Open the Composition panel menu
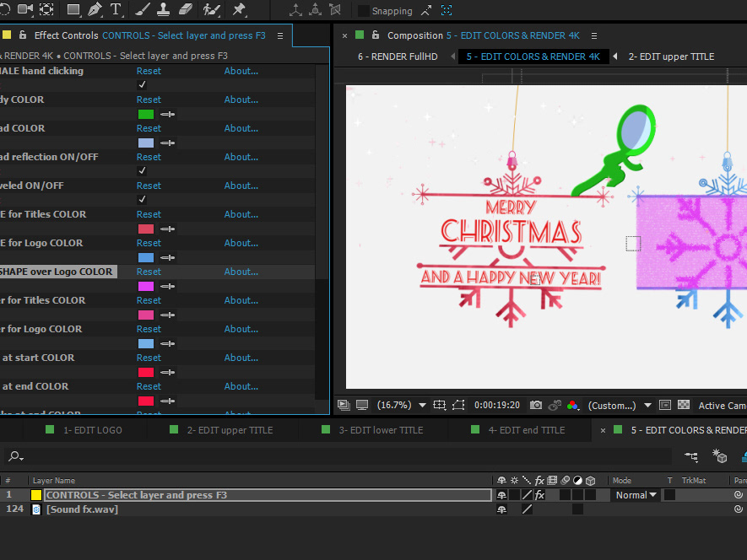Viewport: 747px width, 560px height. 594,35
